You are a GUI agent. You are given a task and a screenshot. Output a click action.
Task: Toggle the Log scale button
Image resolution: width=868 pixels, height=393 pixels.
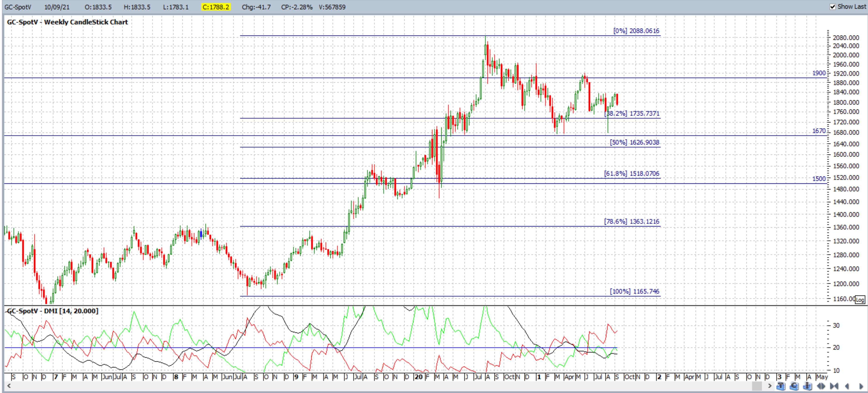pos(860,300)
